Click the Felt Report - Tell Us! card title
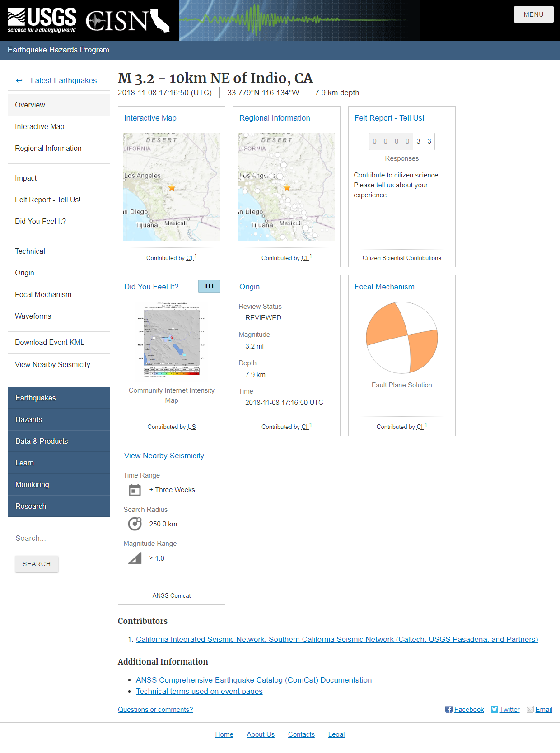The height and width of the screenshot is (753, 560). point(389,118)
